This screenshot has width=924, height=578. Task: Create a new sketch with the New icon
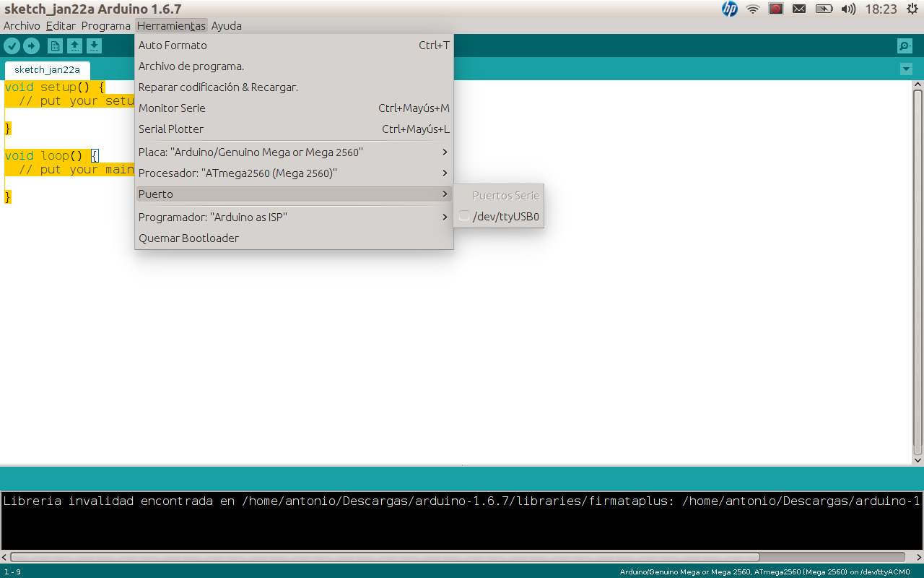(55, 46)
